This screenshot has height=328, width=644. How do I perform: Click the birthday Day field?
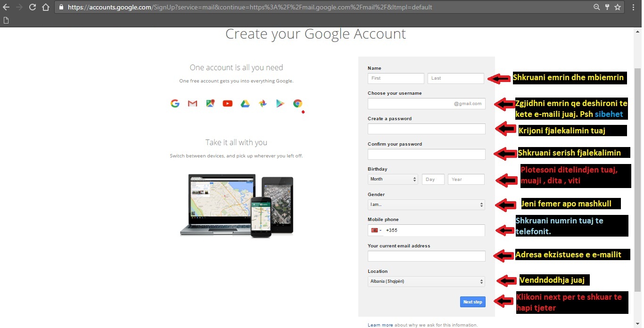pyautogui.click(x=433, y=179)
